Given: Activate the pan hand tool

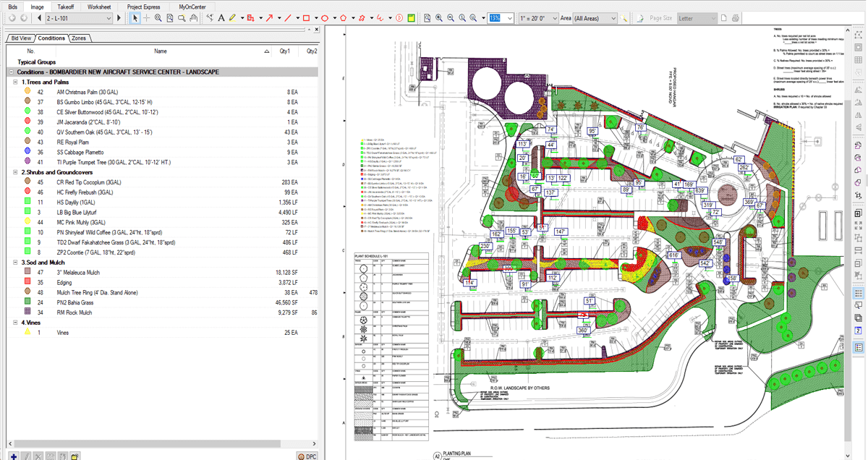Looking at the screenshot, I should pyautogui.click(x=194, y=17).
